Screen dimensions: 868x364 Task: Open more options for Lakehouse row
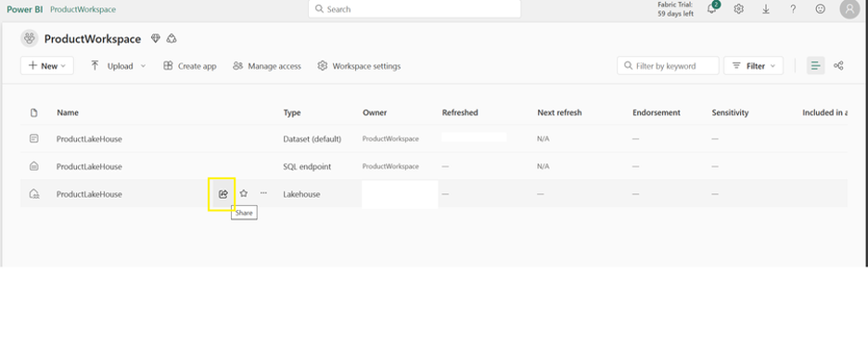263,193
